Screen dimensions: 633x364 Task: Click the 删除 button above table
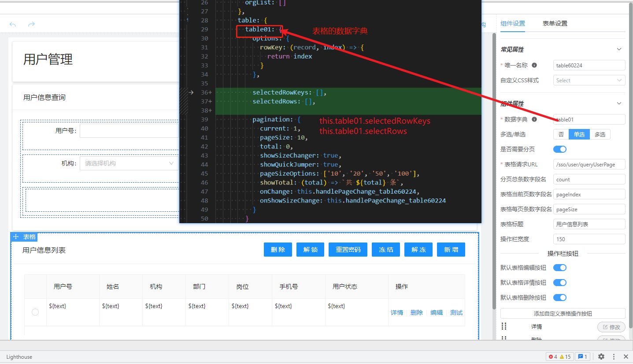pyautogui.click(x=278, y=250)
